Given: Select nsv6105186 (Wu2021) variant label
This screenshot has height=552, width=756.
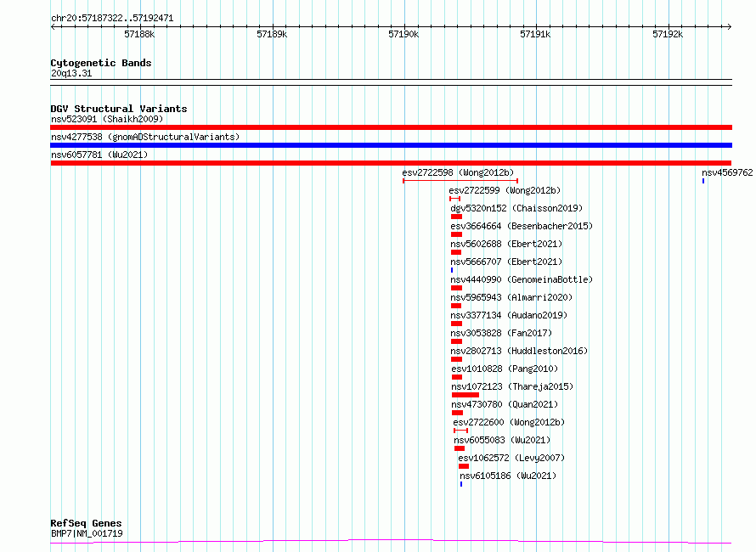Looking at the screenshot, I should click(508, 476).
